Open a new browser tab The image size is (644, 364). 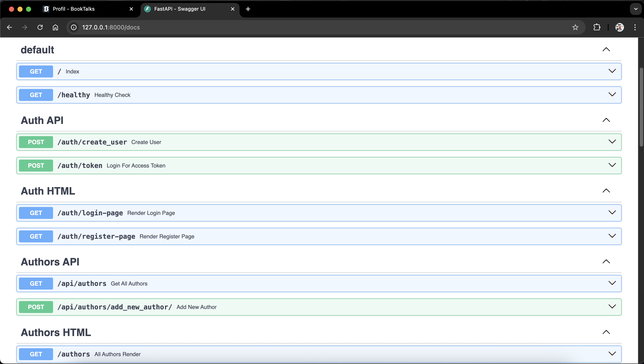248,9
